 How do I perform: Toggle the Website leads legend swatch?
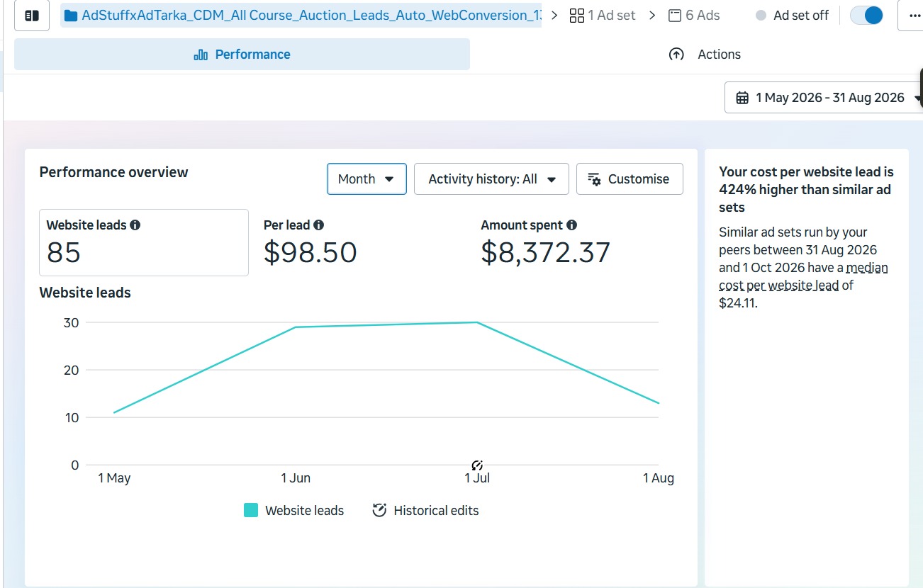coord(251,510)
